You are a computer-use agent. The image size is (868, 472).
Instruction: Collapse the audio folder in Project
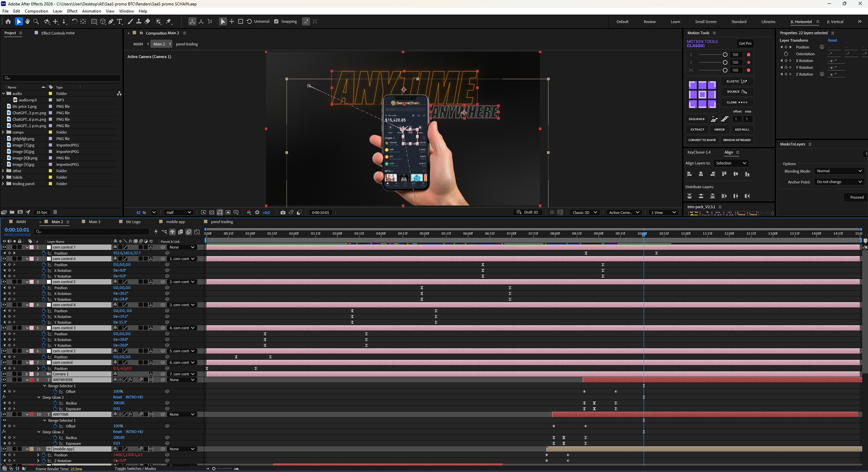tap(4, 93)
